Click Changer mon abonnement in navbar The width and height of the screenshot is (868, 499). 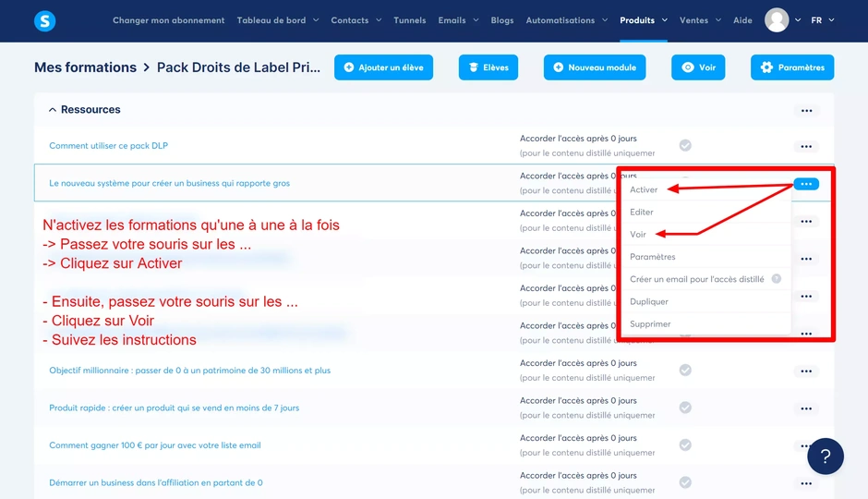pyautogui.click(x=168, y=20)
